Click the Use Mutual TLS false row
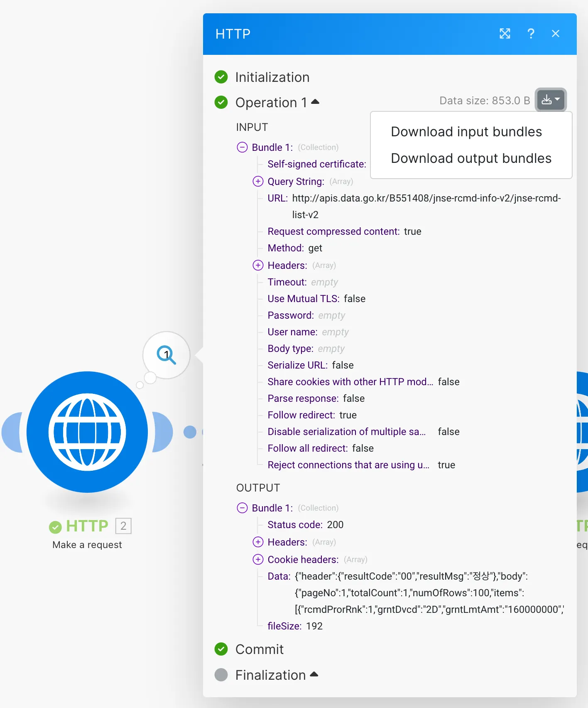Image resolution: width=588 pixels, height=708 pixels. (x=316, y=299)
